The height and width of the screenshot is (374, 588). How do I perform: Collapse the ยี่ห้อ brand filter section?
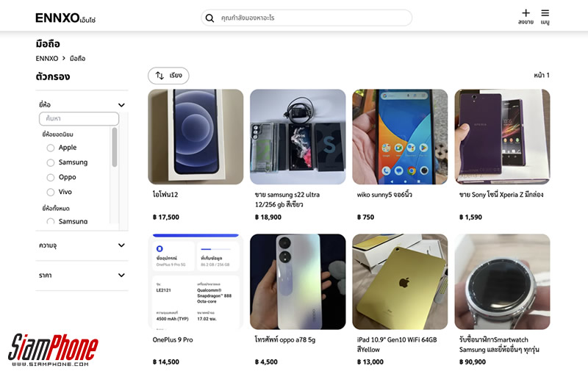[x=121, y=104]
